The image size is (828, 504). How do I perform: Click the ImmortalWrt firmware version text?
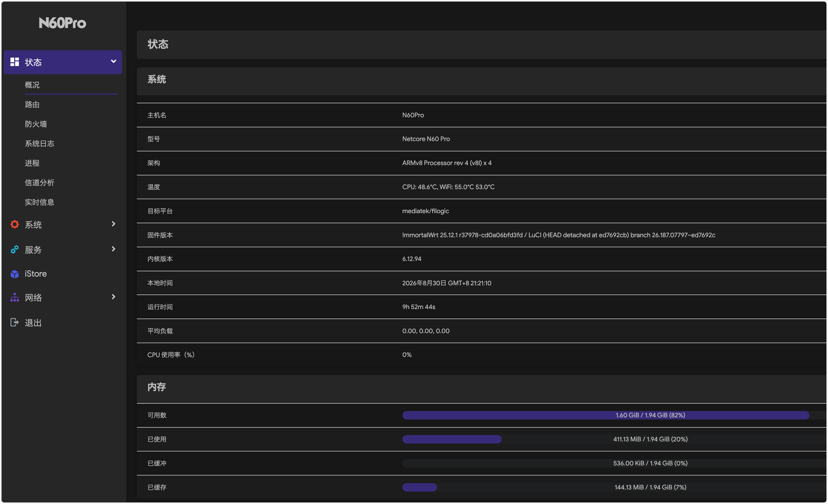coord(559,235)
